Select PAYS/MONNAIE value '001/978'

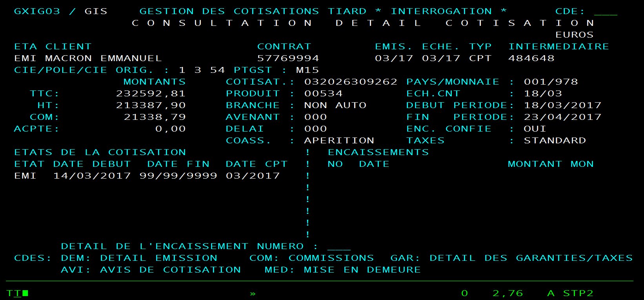551,82
